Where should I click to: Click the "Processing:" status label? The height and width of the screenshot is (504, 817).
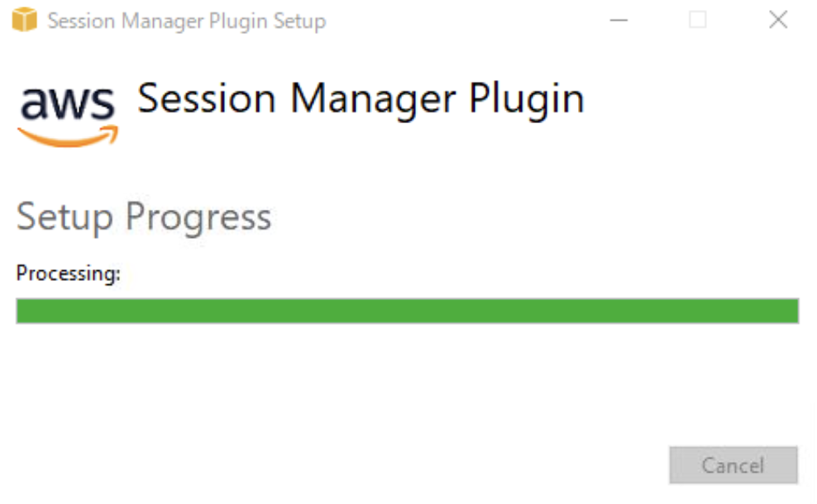click(69, 273)
